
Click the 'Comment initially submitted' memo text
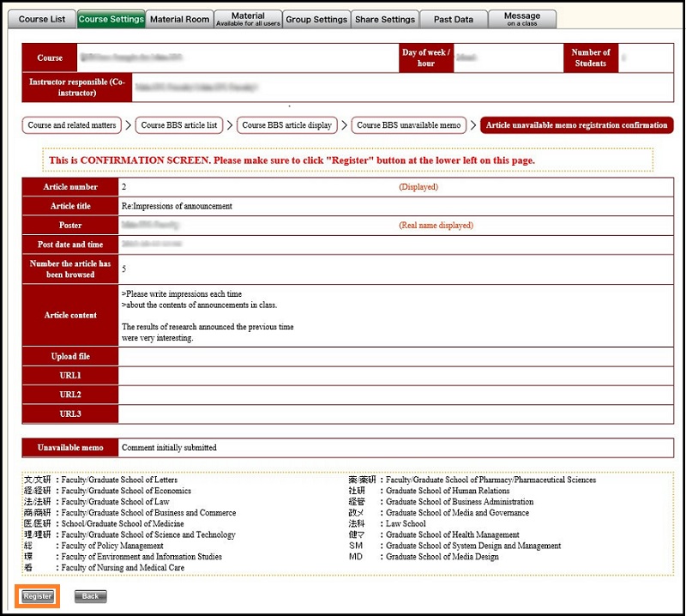pos(169,448)
